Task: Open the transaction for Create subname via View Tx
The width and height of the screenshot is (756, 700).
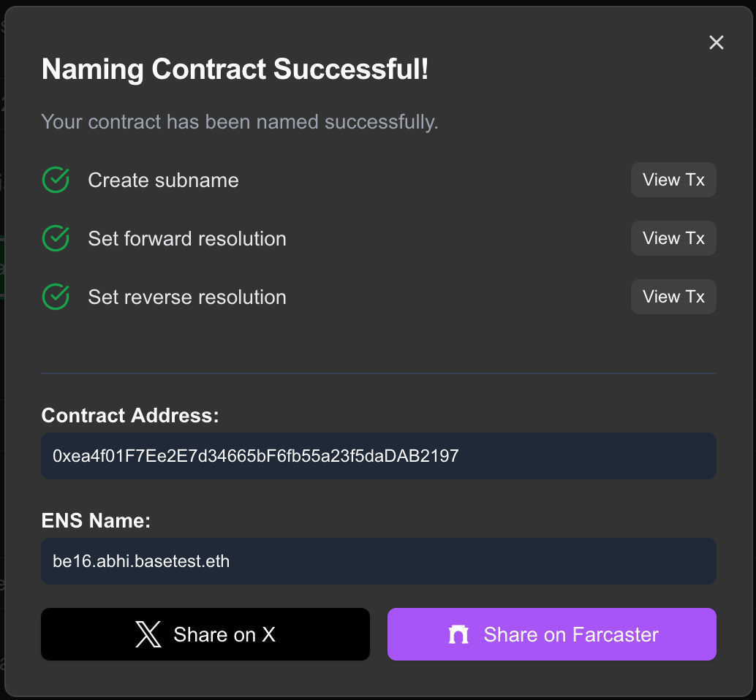Action: click(x=673, y=180)
